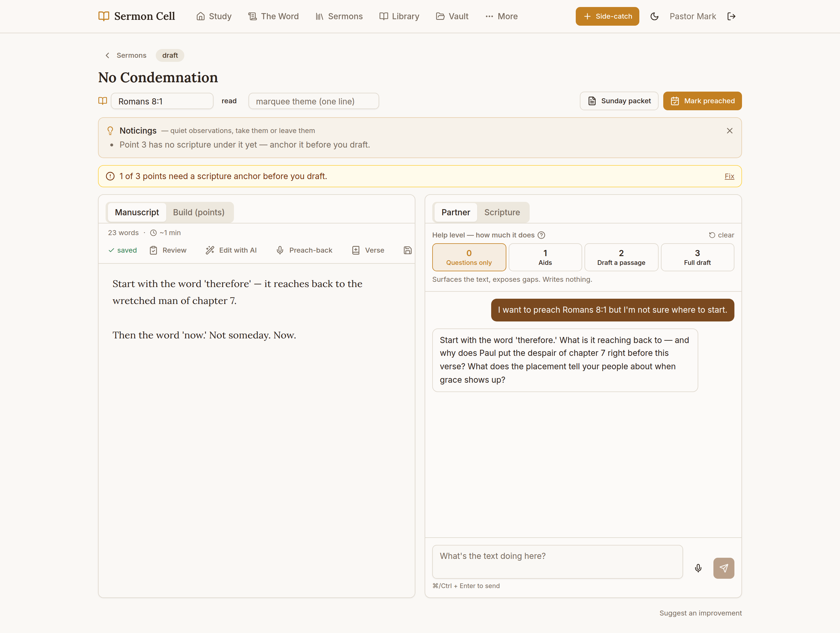This screenshot has width=840, height=633.
Task: Click the Sermon Cell book logo icon
Action: pyautogui.click(x=104, y=16)
